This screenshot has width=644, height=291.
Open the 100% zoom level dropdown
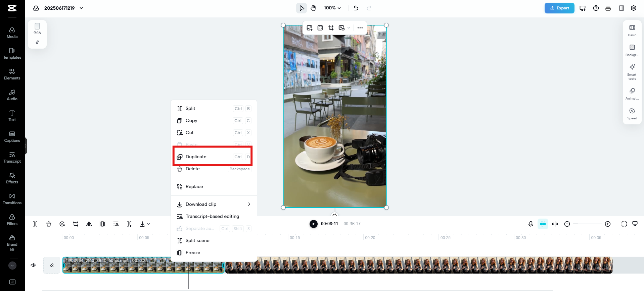332,8
